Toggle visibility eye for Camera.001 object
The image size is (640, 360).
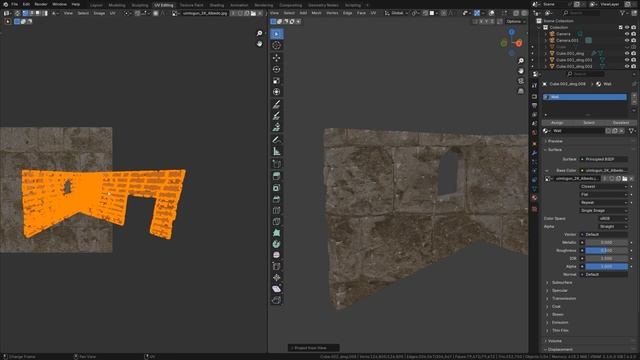pos(627,40)
